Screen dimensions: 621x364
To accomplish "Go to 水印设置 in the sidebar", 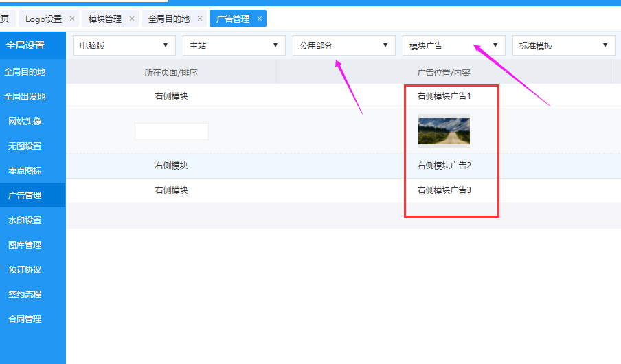I will pos(25,220).
